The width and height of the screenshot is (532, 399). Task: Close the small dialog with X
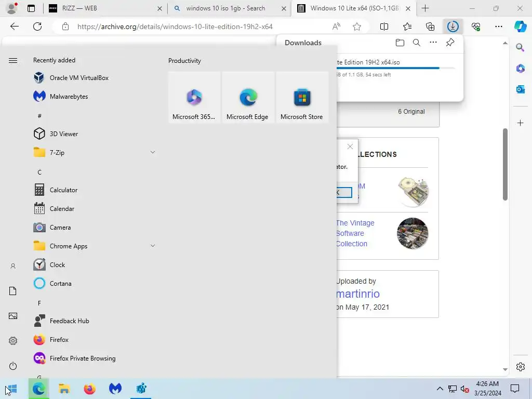(350, 147)
